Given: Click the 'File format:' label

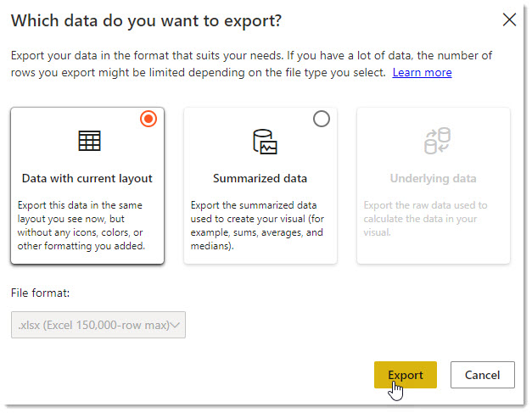Looking at the screenshot, I should (x=40, y=293).
